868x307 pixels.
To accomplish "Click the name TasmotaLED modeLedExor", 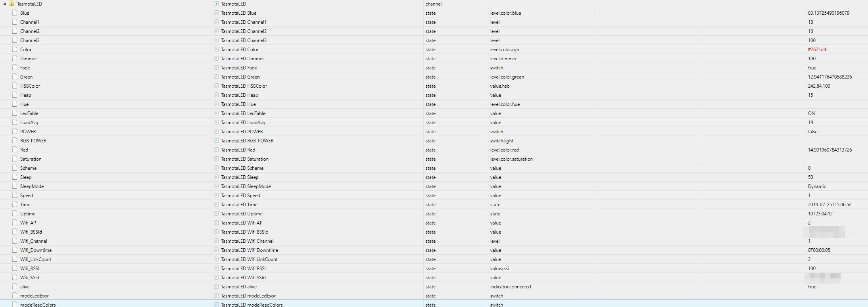I will [248, 295].
